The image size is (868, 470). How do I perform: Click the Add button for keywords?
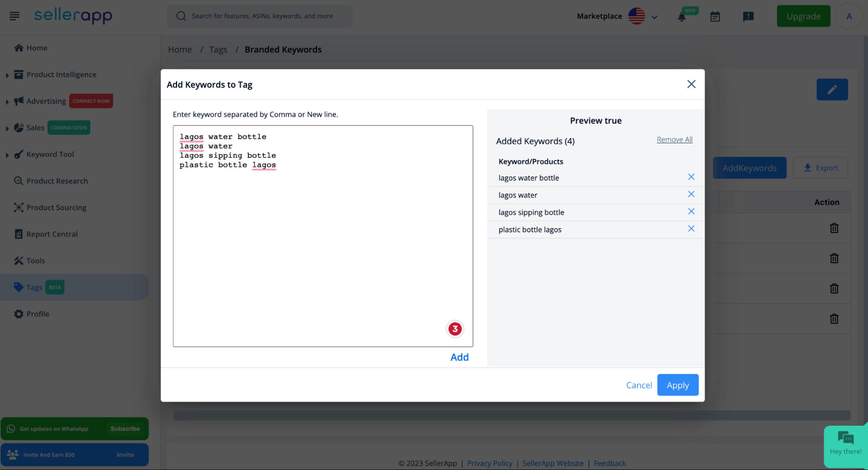click(459, 357)
